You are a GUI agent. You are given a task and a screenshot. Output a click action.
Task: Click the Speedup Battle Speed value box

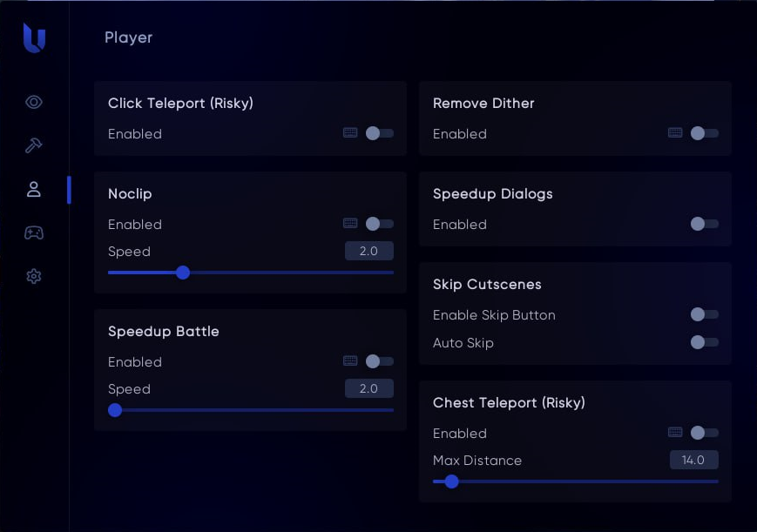tap(368, 388)
